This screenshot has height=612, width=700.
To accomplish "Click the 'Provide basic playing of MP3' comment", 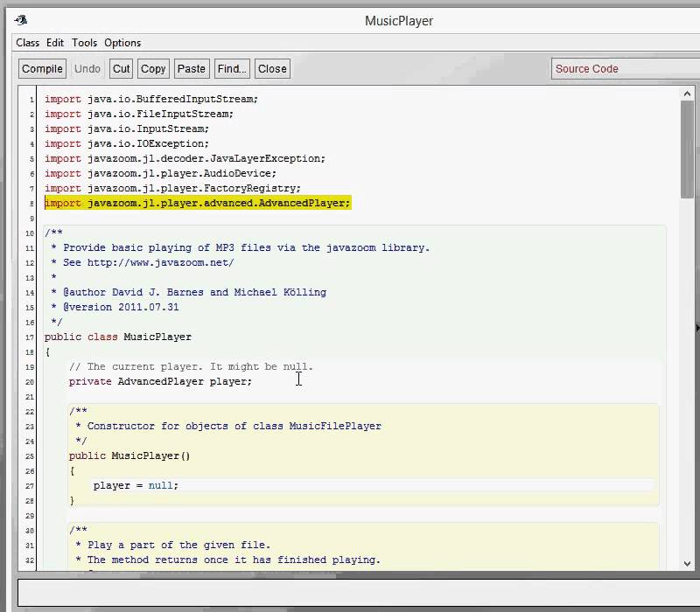I will 240,247.
